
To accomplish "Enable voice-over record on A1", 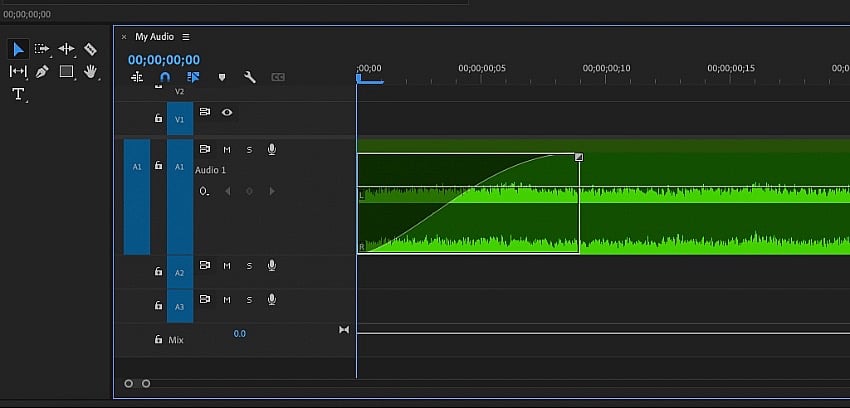I will pyautogui.click(x=272, y=150).
